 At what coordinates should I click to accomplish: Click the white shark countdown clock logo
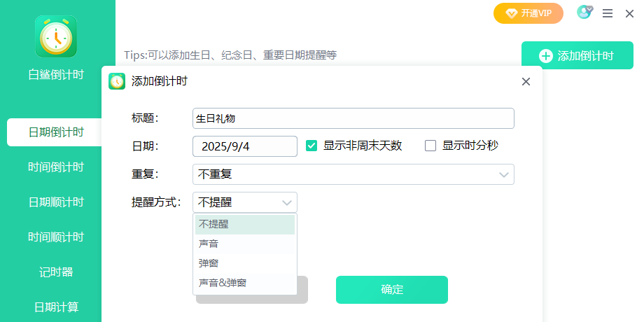pos(56,36)
